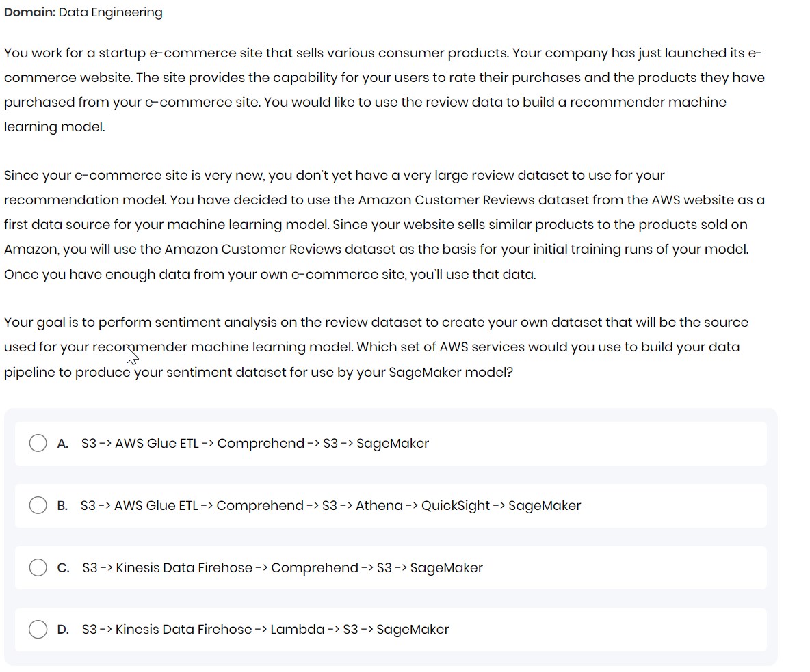810x672 pixels.
Task: Click the "C." letter label
Action: 63,568
